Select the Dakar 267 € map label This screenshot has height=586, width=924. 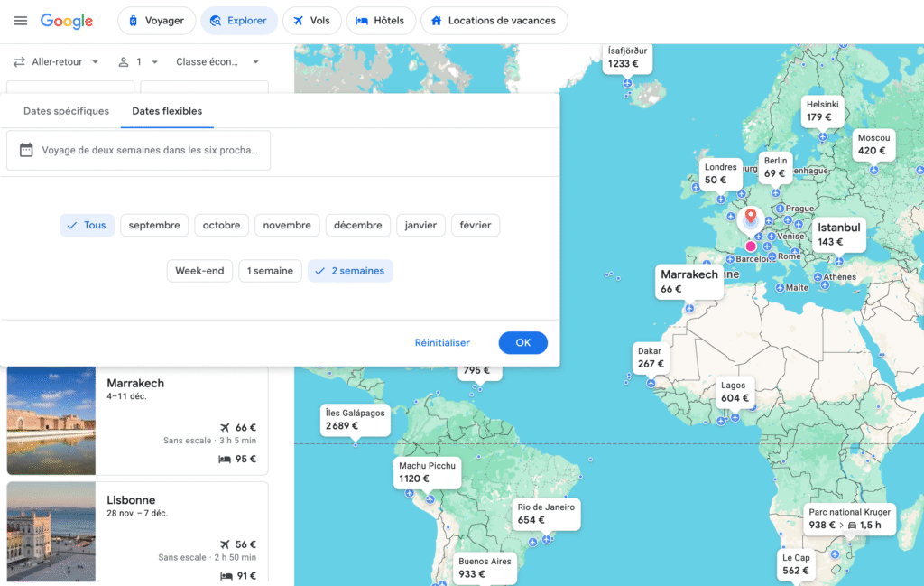[650, 358]
